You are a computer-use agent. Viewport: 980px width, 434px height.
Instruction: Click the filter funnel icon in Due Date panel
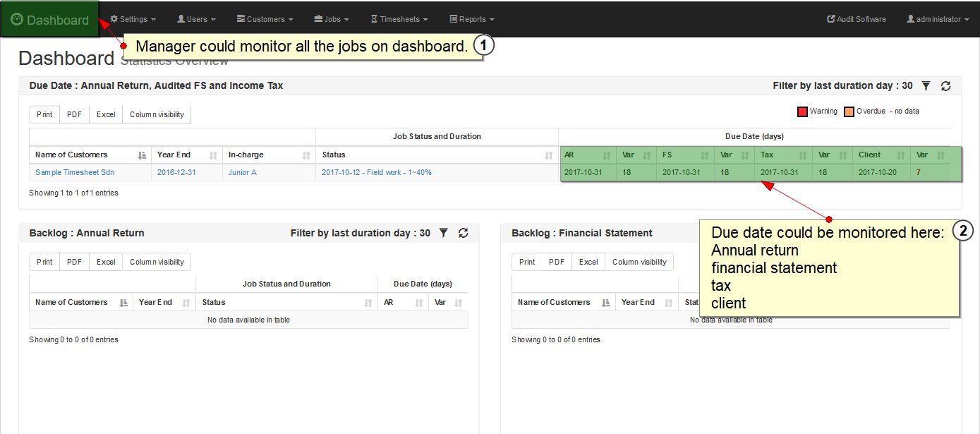[x=926, y=86]
